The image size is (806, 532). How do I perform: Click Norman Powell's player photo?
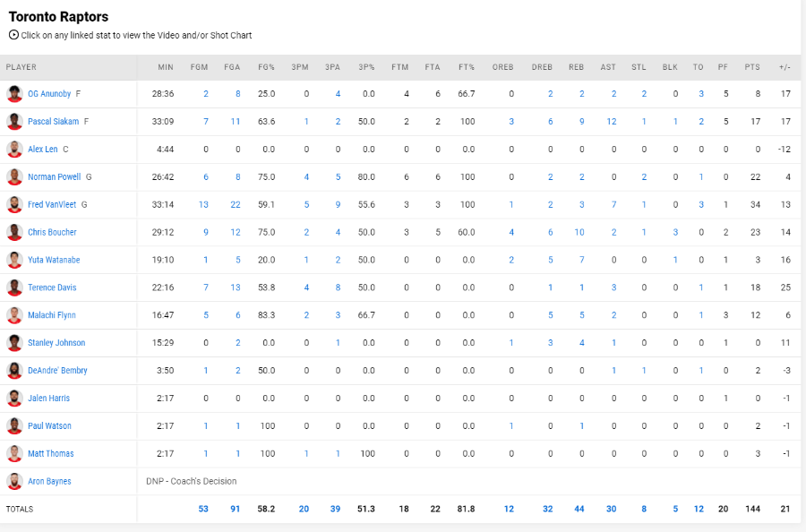tap(14, 177)
